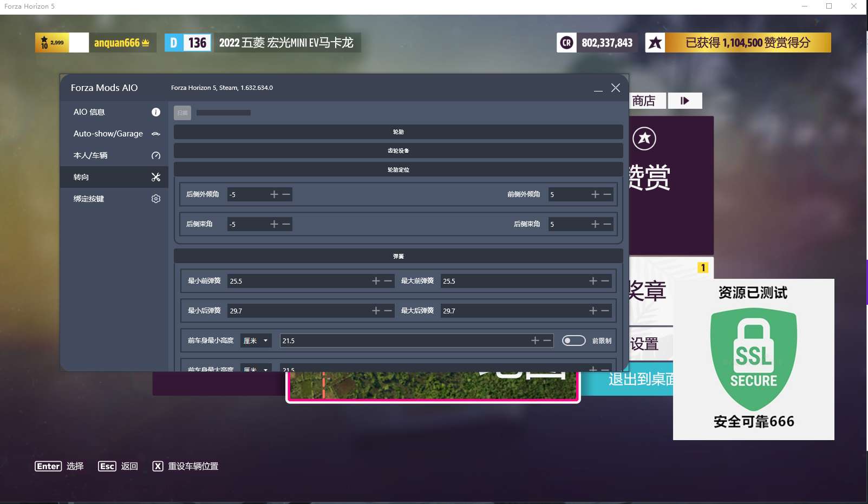868x504 pixels.
Task: Maximize the Forza Horizon 5 game window
Action: click(x=829, y=6)
